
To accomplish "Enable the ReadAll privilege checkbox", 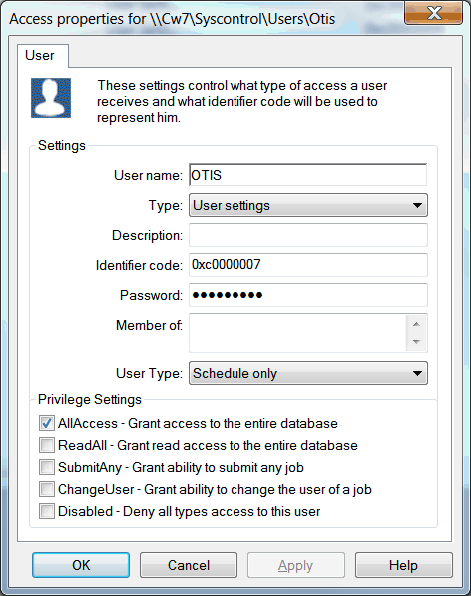I will click(x=47, y=445).
